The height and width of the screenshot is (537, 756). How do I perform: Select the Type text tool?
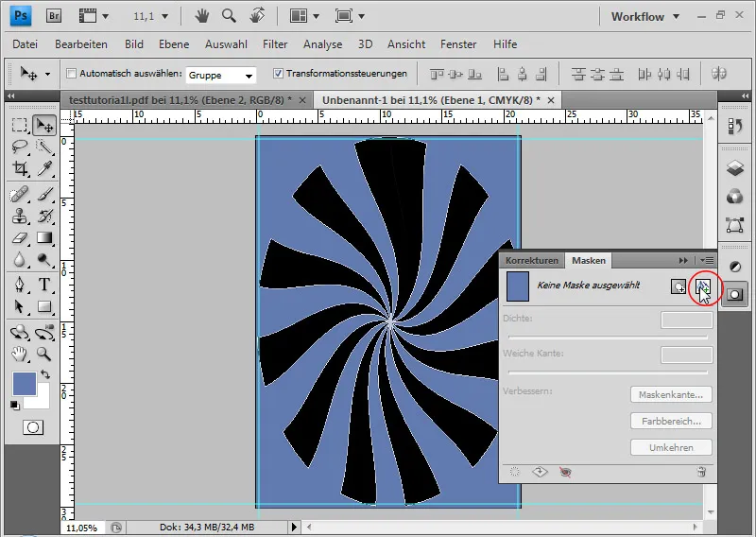pyautogui.click(x=44, y=285)
